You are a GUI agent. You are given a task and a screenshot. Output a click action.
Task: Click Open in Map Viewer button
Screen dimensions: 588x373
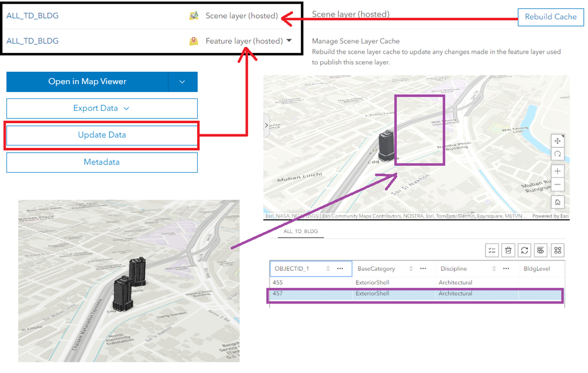87,82
